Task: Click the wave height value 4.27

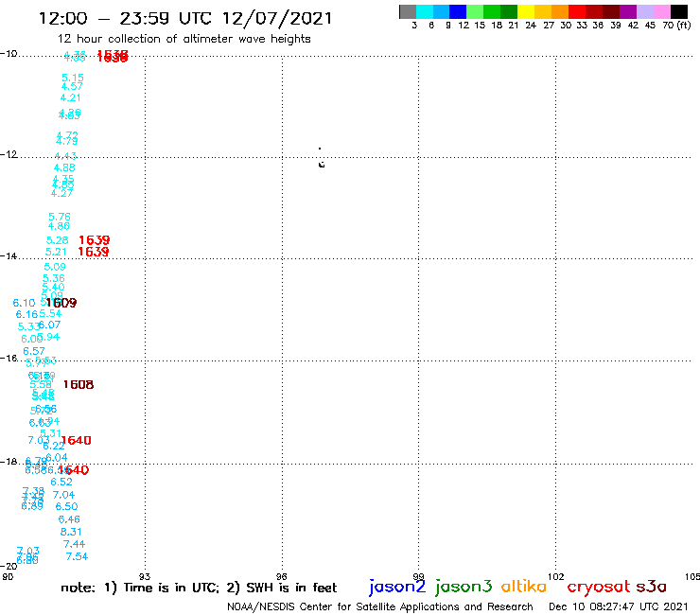Action: click(x=61, y=193)
